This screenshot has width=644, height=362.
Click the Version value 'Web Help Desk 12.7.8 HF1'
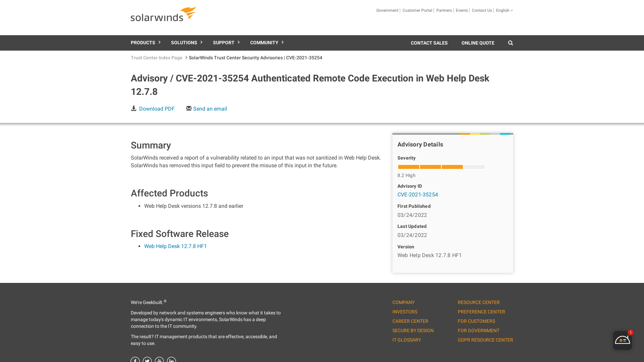430,255
